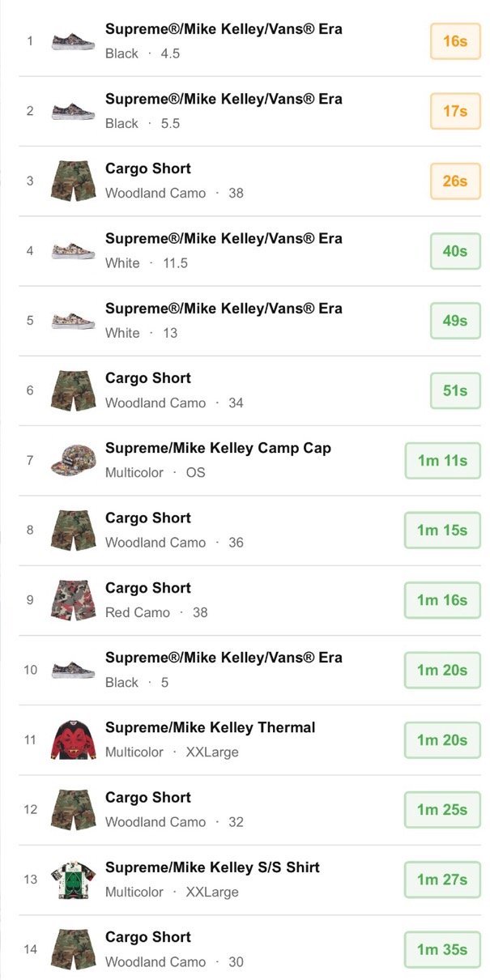Open Supreme/Mike Kelley Thermal title link
Image resolution: width=490 pixels, height=980 pixels.
(210, 727)
